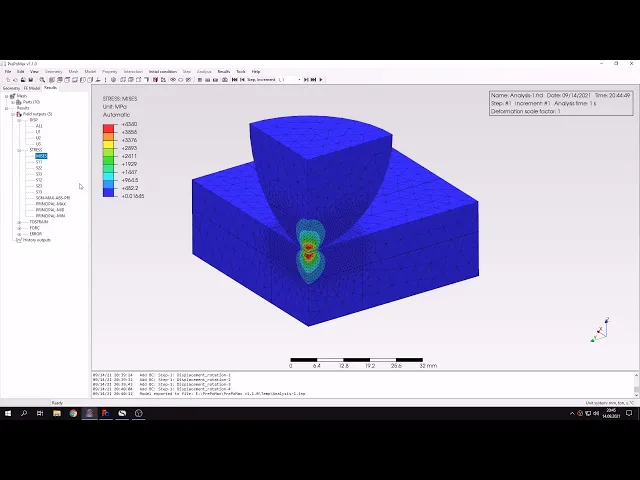
Task: Open Windows taskbar search
Action: (x=24, y=413)
